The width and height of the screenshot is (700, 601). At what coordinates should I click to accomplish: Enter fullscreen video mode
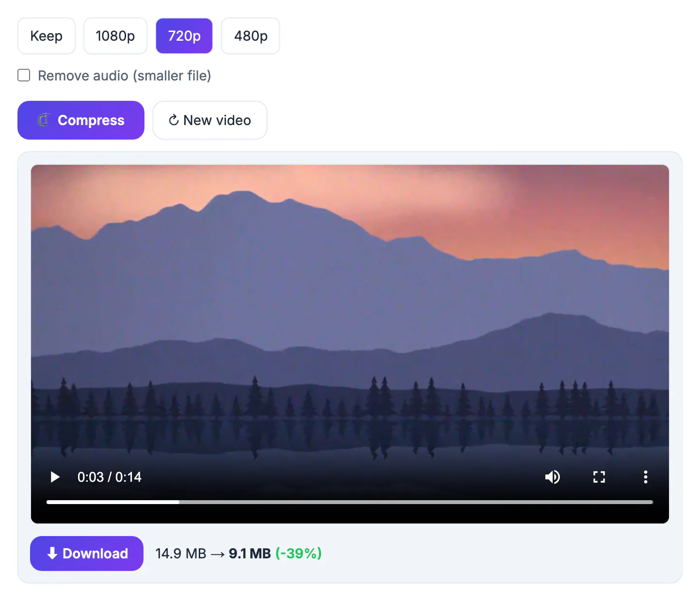click(x=599, y=477)
